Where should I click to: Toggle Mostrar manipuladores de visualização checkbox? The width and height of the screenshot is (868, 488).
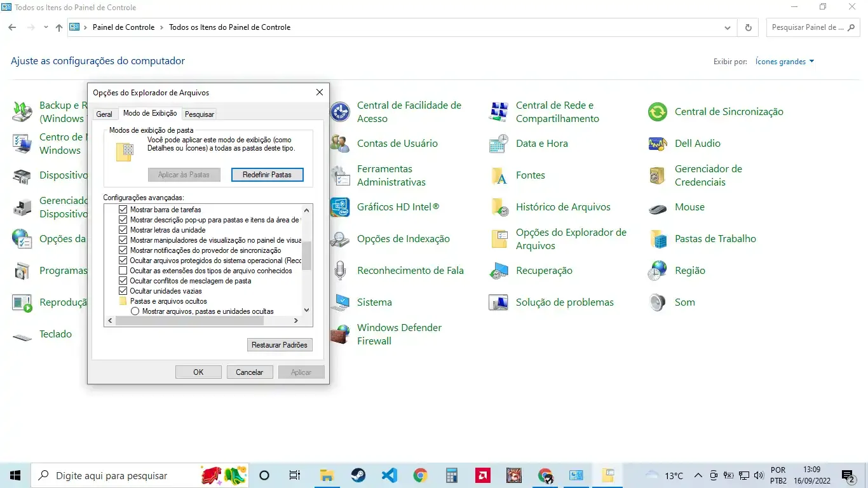pos(123,240)
